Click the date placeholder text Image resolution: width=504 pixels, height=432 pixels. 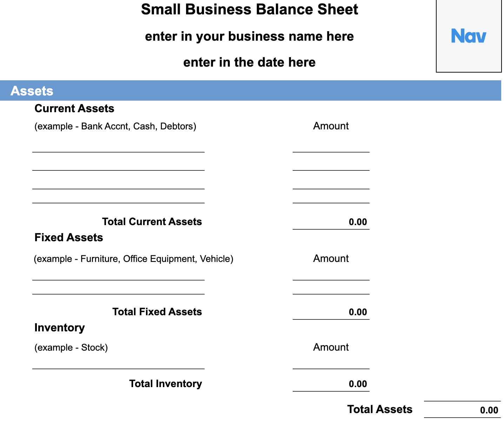click(249, 62)
